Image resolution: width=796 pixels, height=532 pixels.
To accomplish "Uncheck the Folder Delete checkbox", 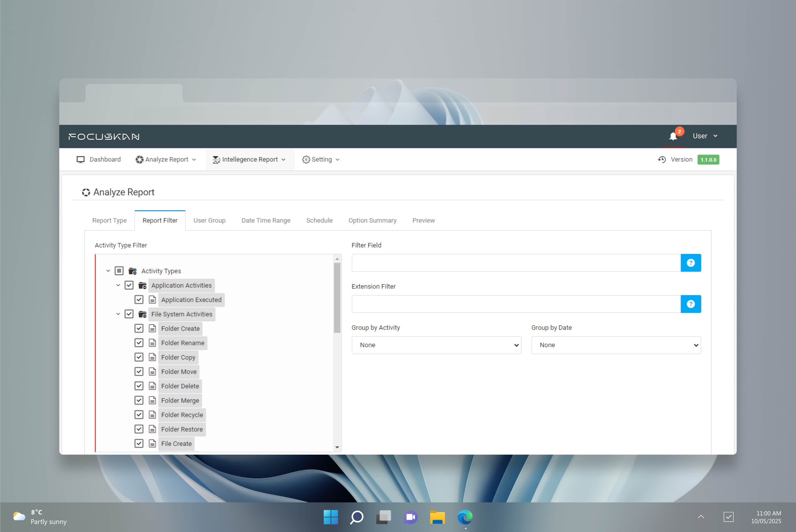I will pos(139,386).
